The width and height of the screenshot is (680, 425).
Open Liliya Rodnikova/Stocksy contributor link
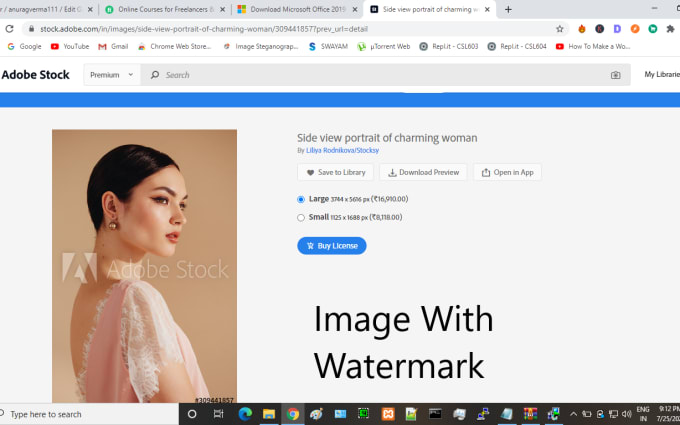[x=343, y=150]
